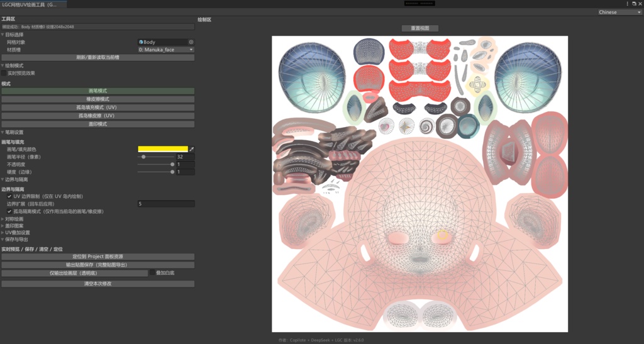Image resolution: width=644 pixels, height=344 pixels.
Task: Click 清空本次修改 button
Action: [97, 284]
